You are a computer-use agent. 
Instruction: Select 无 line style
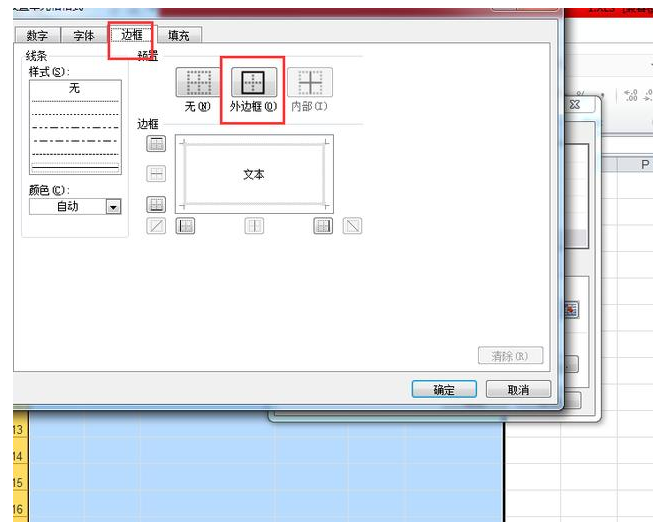(75, 88)
